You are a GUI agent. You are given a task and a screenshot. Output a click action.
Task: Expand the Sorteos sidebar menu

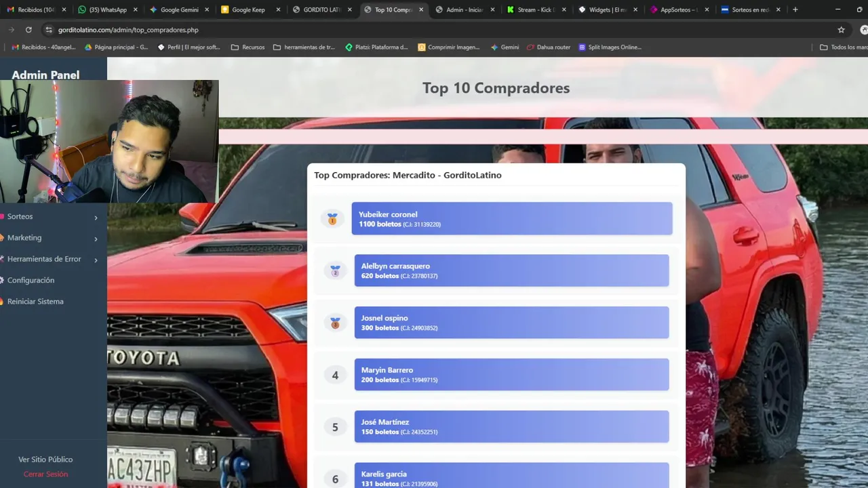point(52,217)
